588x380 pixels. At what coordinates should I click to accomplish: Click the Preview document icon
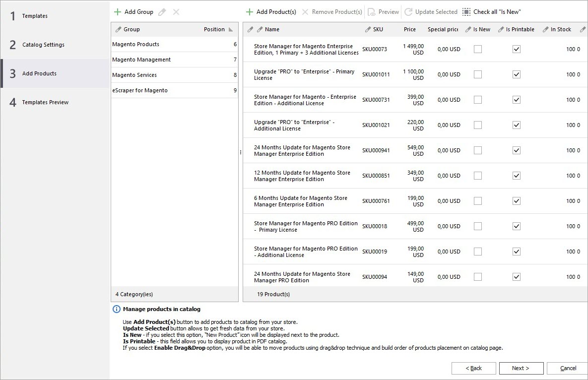click(371, 12)
